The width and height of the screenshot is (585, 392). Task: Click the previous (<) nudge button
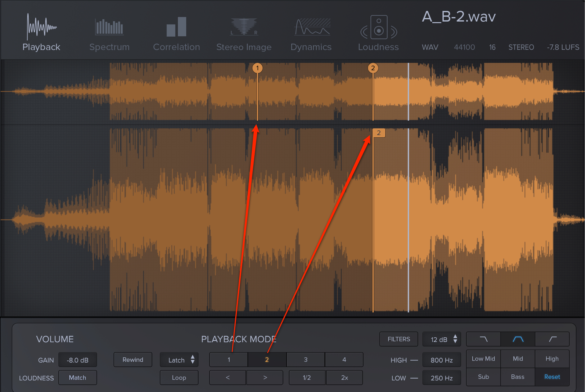pyautogui.click(x=228, y=377)
